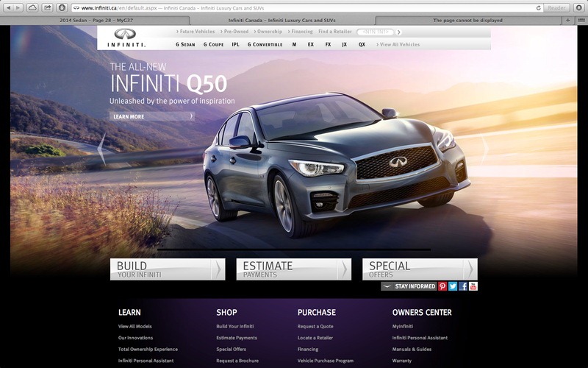This screenshot has width=588, height=368.
Task: Select IPL in the vehicle menu
Action: click(235, 44)
